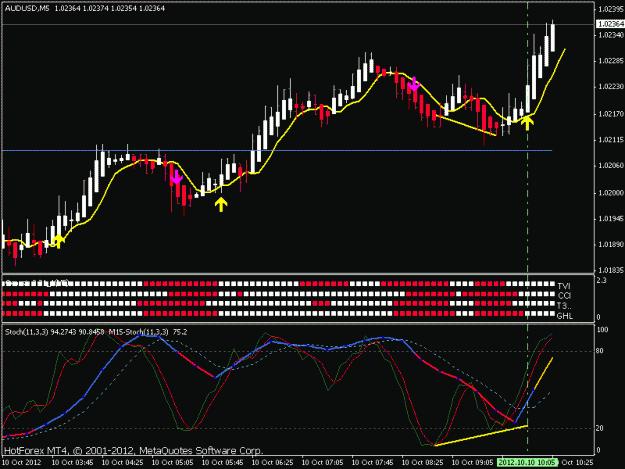Click the 1.02060 price axis label
This screenshot has width=625, height=469.
pyautogui.click(x=611, y=165)
